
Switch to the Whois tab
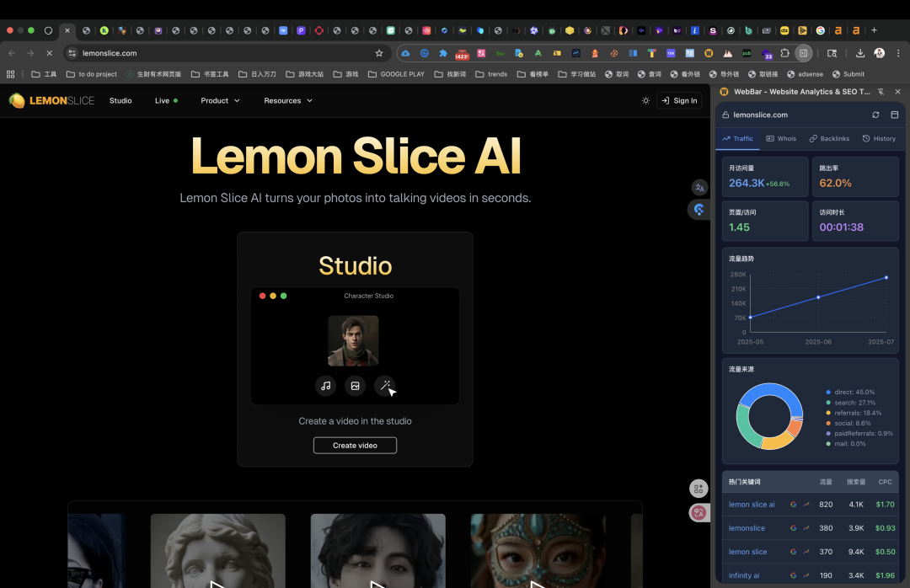pyautogui.click(x=781, y=139)
